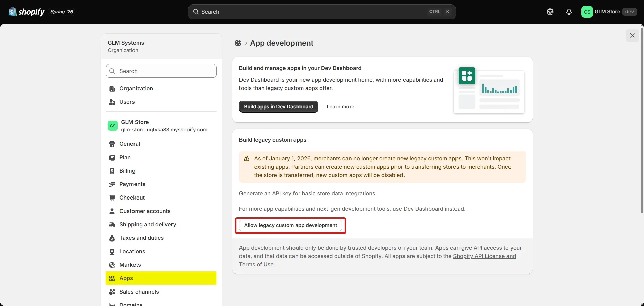Click the apps breadcrumb icon beside App development

tap(238, 43)
